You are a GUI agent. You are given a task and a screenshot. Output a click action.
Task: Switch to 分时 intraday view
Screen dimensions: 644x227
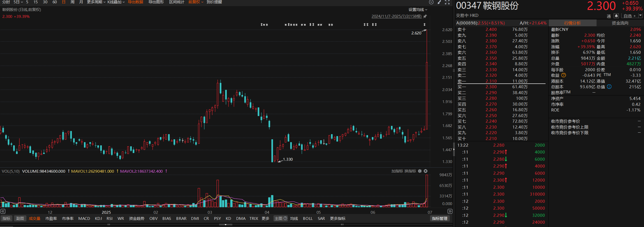point(6,2)
